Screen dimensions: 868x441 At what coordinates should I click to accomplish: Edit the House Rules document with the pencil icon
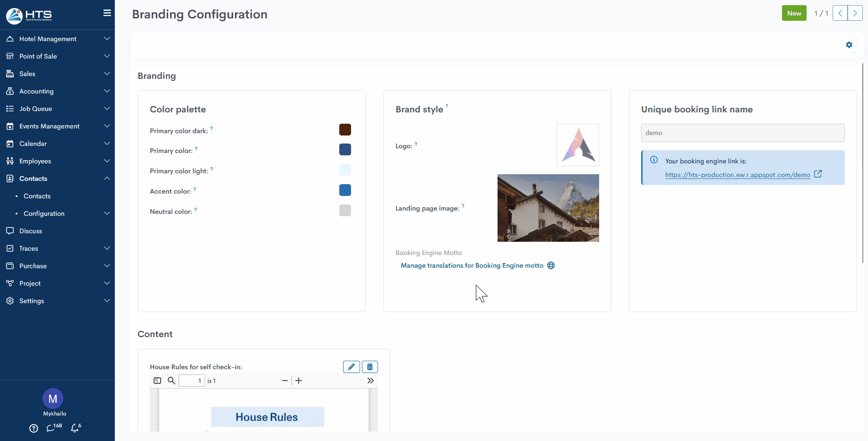[x=351, y=367]
